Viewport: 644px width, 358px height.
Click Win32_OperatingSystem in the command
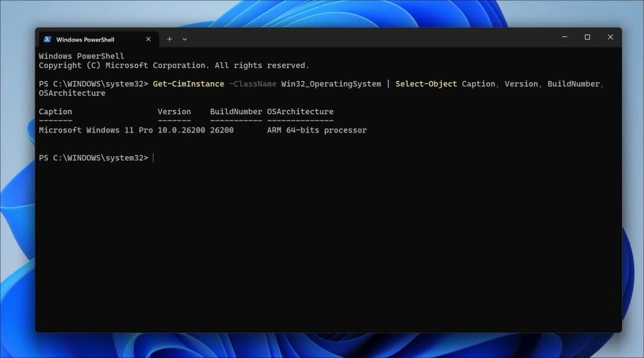coord(331,84)
